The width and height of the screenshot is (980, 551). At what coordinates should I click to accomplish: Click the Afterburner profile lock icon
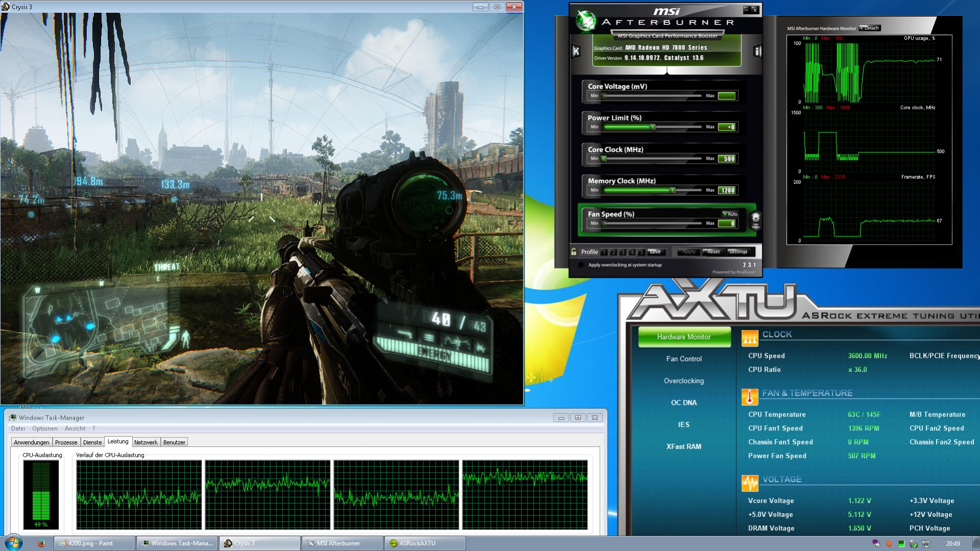[573, 251]
